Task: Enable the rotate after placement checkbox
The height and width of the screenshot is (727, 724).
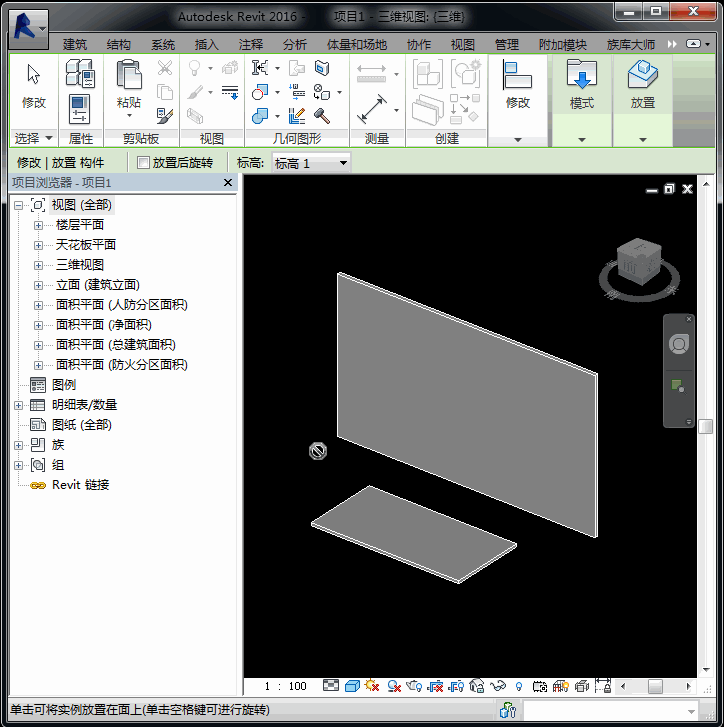Action: pos(144,163)
